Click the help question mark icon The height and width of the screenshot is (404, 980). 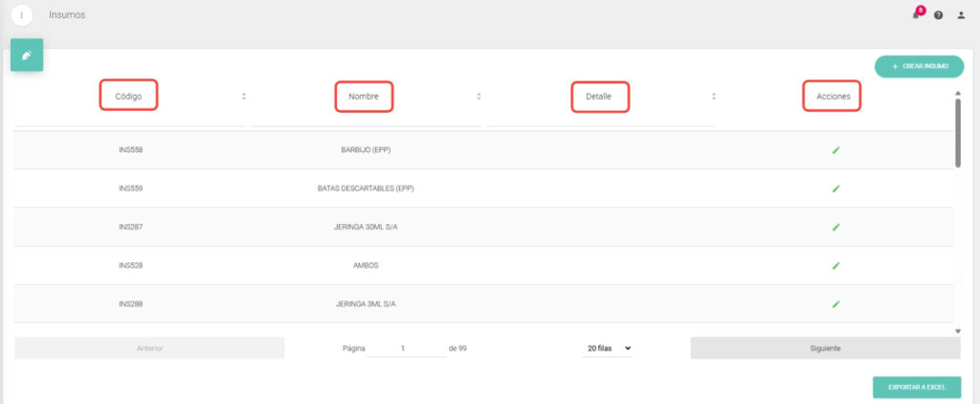[x=938, y=15]
